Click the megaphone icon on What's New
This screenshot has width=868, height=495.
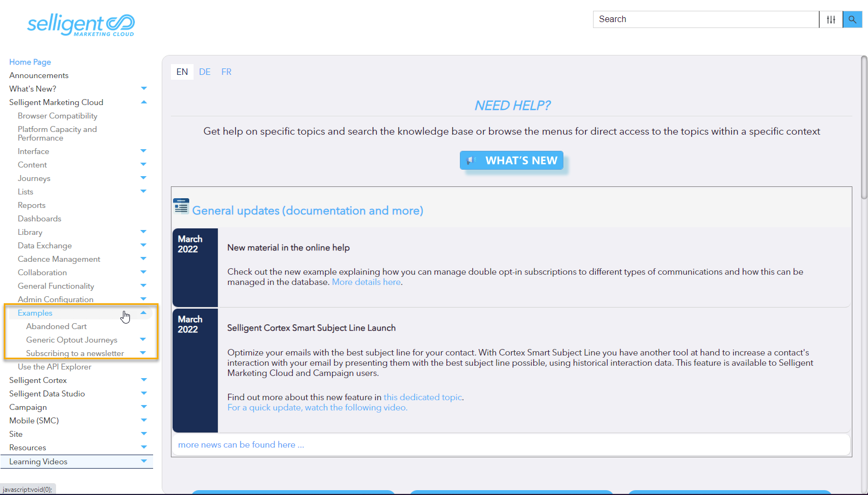(x=472, y=161)
